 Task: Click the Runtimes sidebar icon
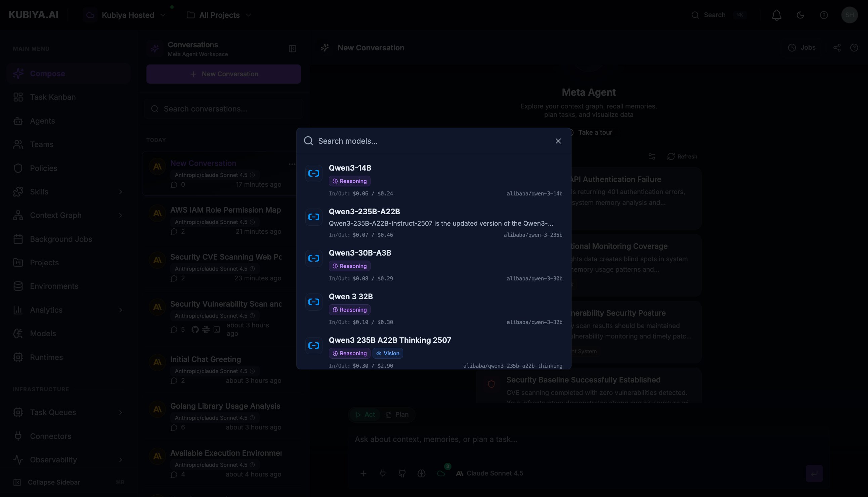pos(18,357)
